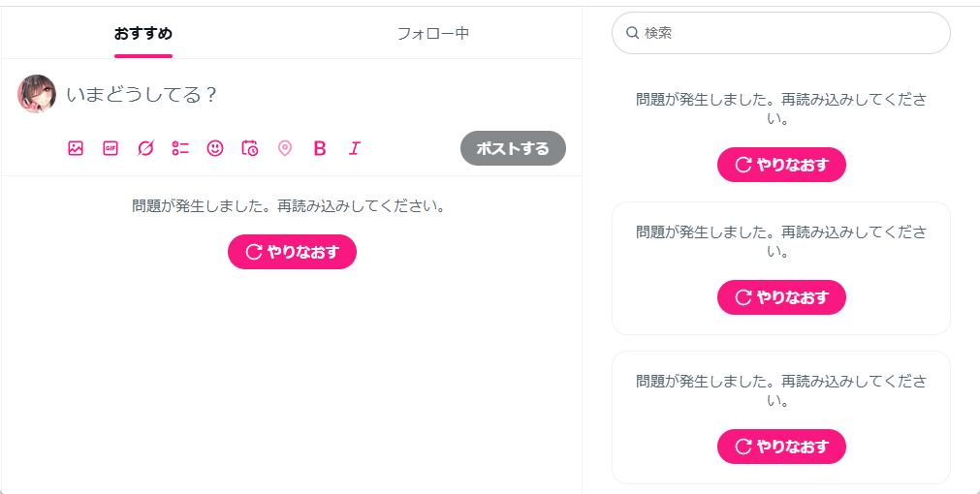Click the slashed-circle Grok icon in composer
980x494 pixels.
tap(145, 148)
